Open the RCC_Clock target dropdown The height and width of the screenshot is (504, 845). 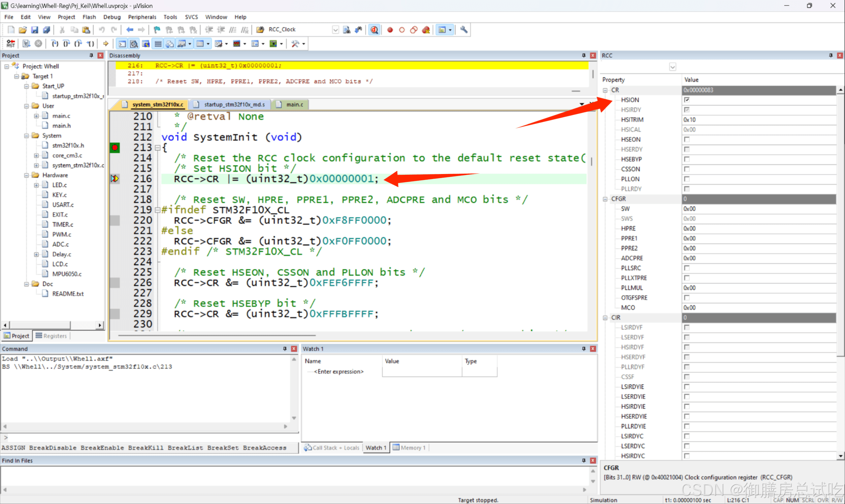335,30
